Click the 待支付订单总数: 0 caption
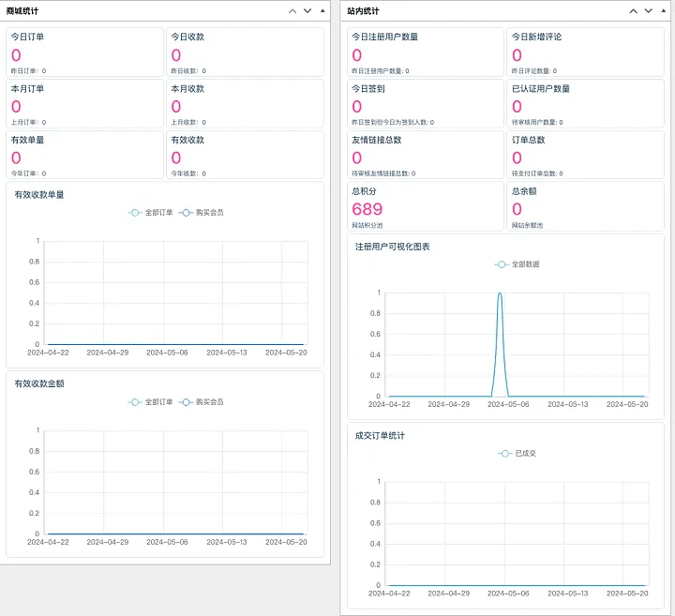This screenshot has height=616, width=675. [537, 173]
